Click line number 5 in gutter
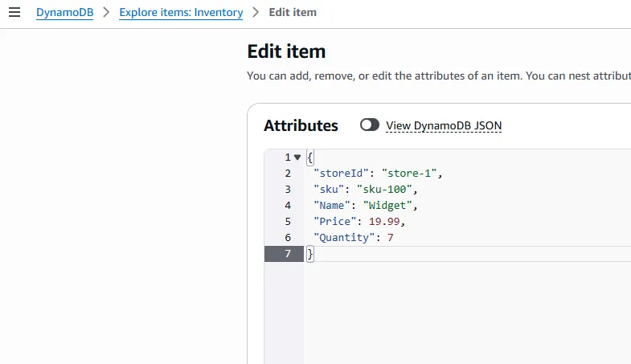 pyautogui.click(x=287, y=222)
